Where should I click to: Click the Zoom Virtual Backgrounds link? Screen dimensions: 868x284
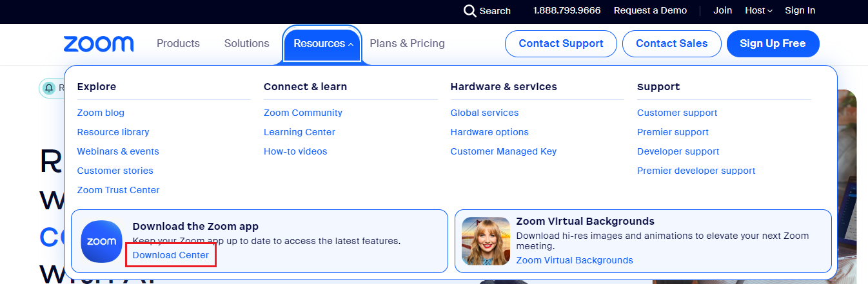(575, 260)
